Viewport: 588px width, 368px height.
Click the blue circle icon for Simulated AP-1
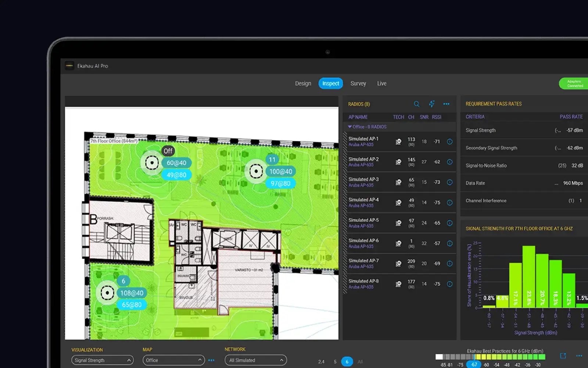449,142
